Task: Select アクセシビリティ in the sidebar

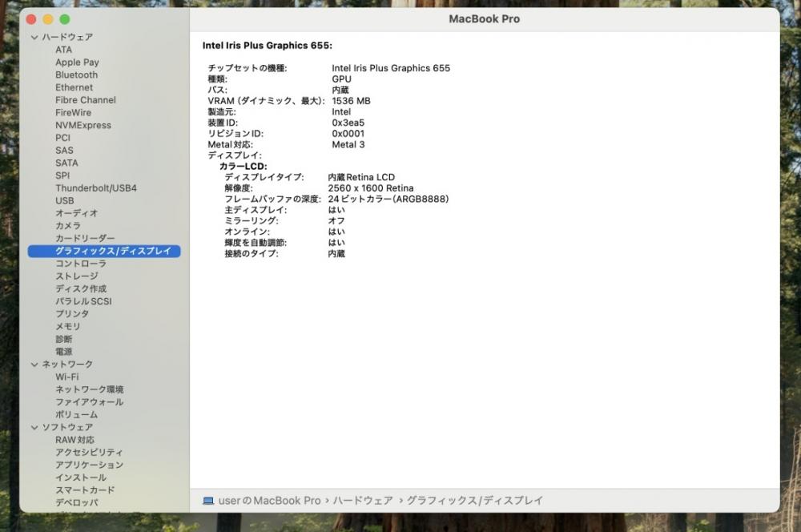Action: pos(89,452)
